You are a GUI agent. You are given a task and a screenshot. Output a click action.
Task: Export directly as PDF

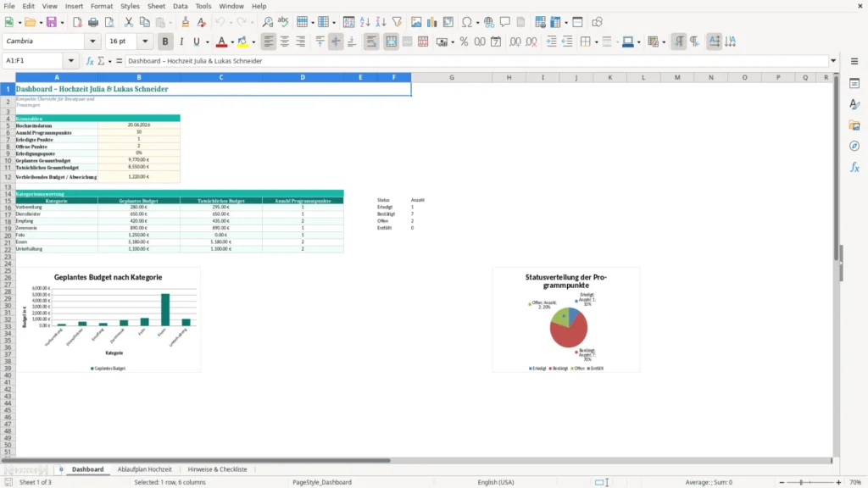(77, 22)
